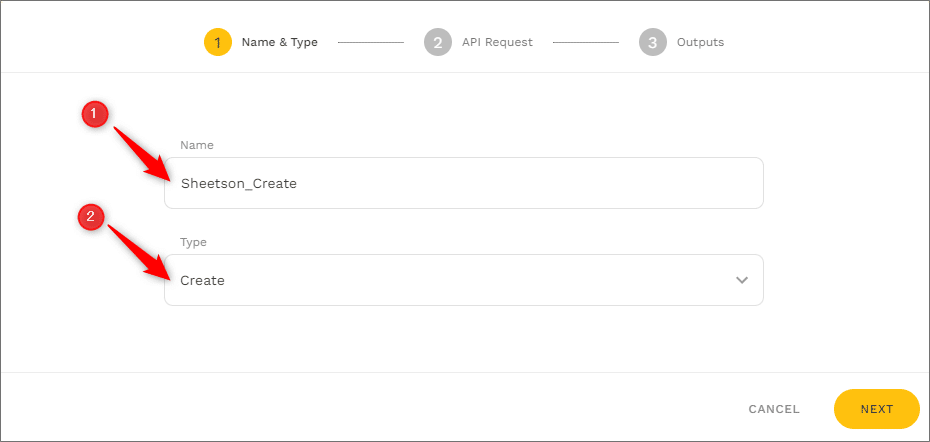The image size is (930, 442).
Task: Click the Sheetson_Create text in Name
Action: point(239,184)
